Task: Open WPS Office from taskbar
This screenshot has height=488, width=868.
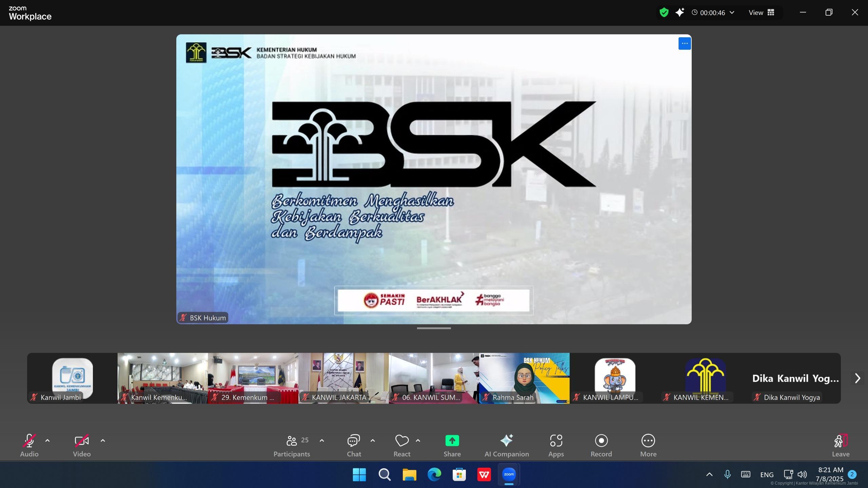Action: coord(484,474)
